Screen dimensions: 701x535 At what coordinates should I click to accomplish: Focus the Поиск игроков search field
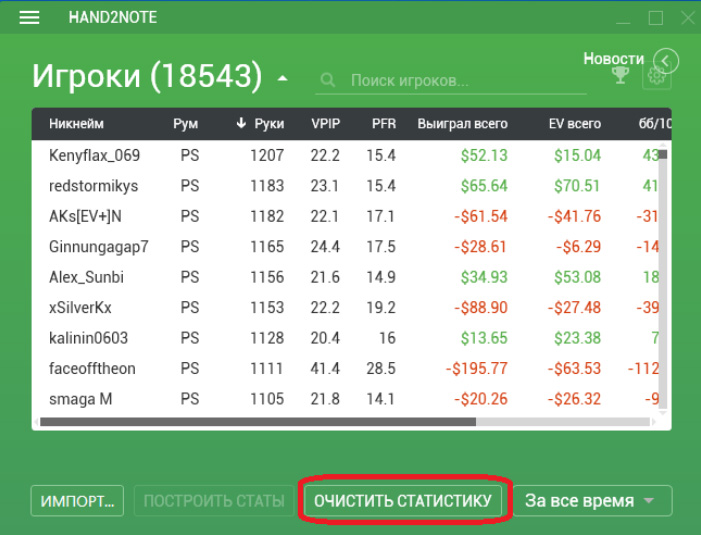point(451,80)
